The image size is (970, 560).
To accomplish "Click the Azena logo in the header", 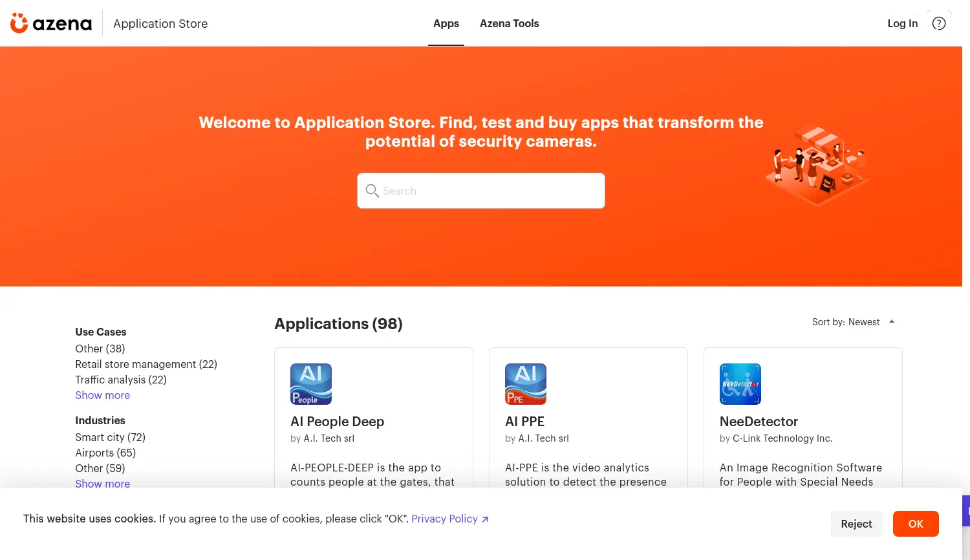I will [51, 23].
